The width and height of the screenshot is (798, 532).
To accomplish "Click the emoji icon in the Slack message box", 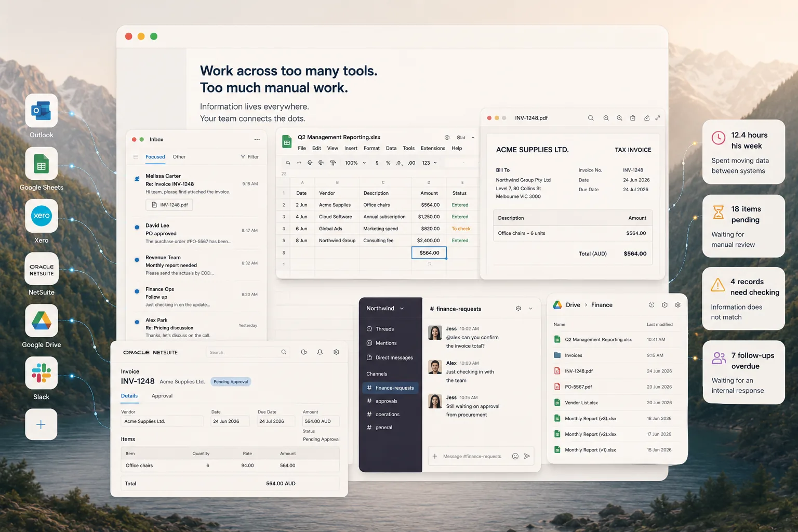I will click(x=515, y=456).
